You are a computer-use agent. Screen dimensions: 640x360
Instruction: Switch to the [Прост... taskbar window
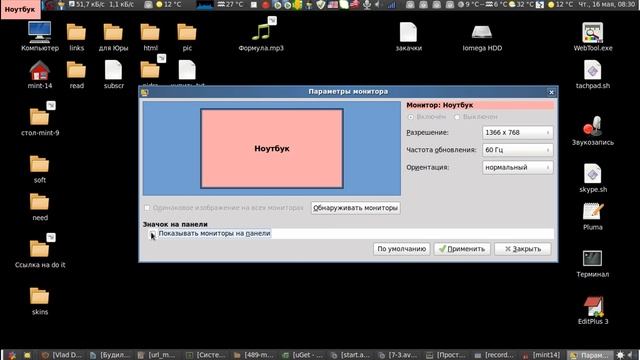click(x=446, y=355)
